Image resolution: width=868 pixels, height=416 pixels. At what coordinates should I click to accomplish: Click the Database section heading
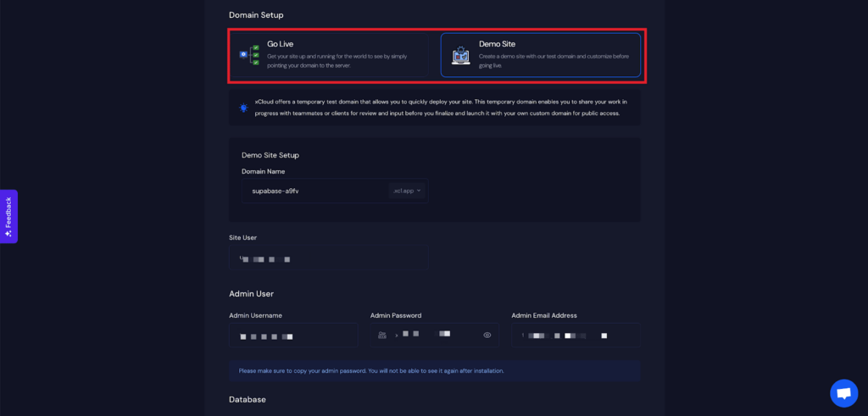pyautogui.click(x=247, y=399)
